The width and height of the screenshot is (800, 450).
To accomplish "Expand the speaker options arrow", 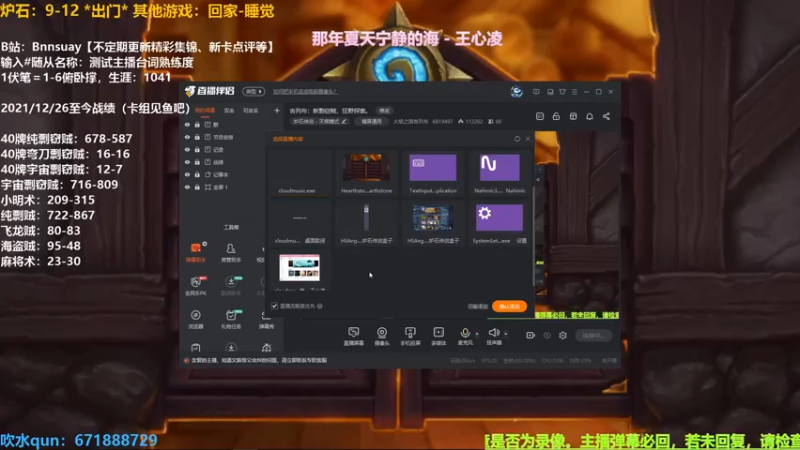I will 506,334.
